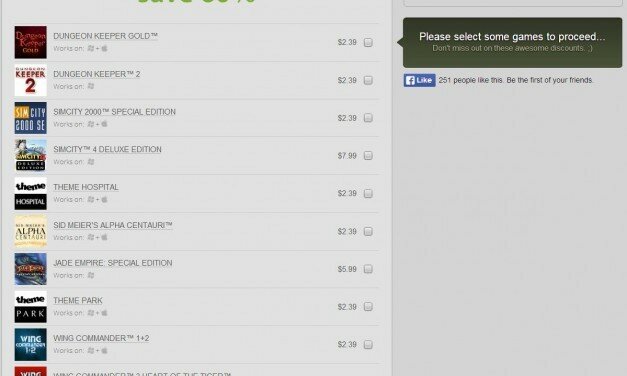Click Mac icon under SimCity 2000
Image resolution: width=627 pixels, height=376 pixels.
(x=104, y=124)
